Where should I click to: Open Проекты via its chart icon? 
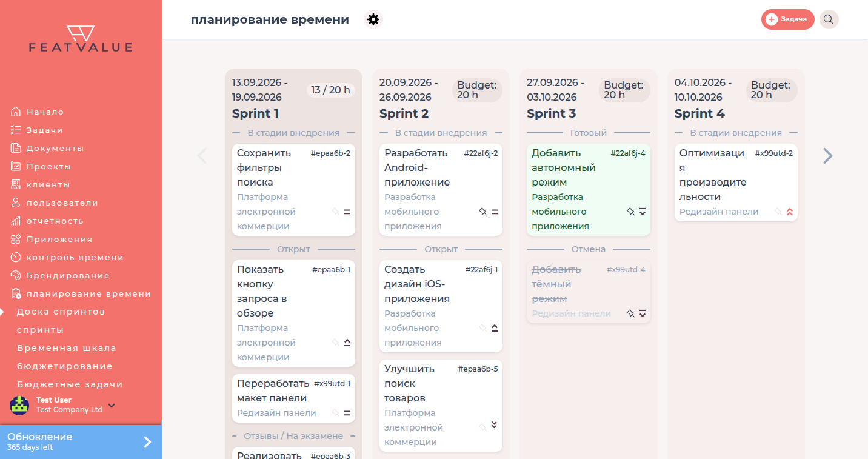[x=16, y=166]
